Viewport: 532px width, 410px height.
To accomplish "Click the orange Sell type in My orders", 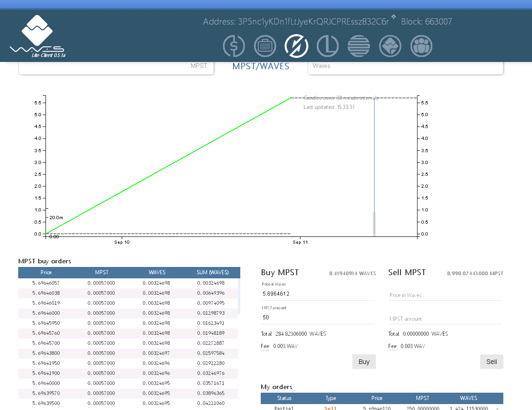I will click(x=330, y=408).
